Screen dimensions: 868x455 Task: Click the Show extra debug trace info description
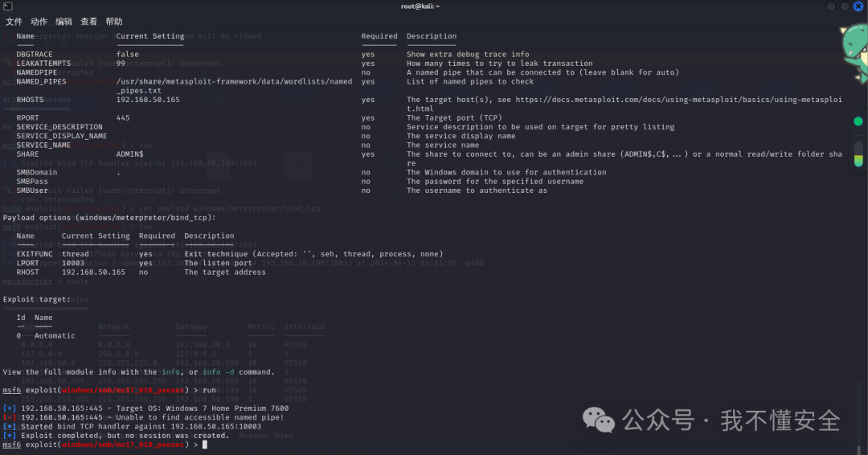[468, 54]
